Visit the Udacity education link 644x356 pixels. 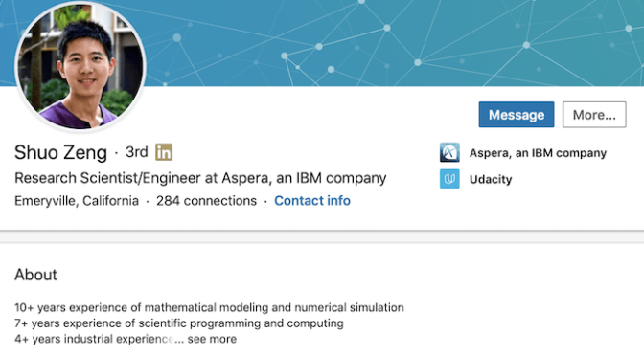[491, 179]
